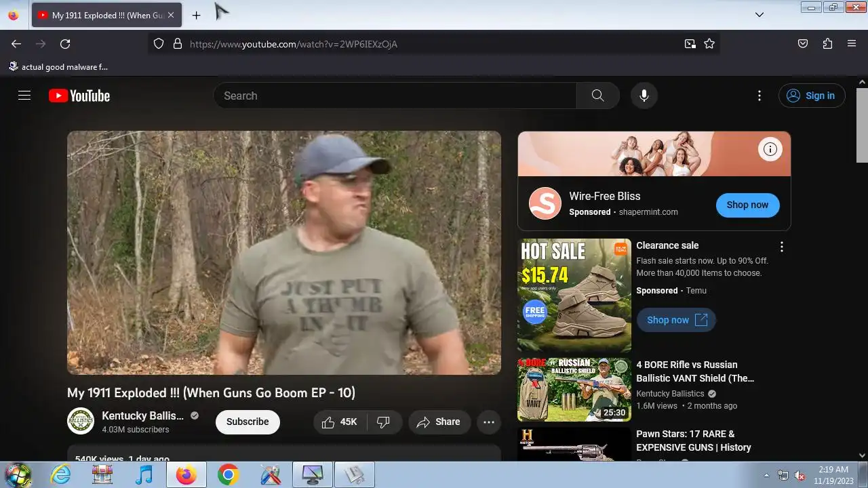Reload the current page
Viewport: 868px width, 488px height.
click(x=65, y=43)
